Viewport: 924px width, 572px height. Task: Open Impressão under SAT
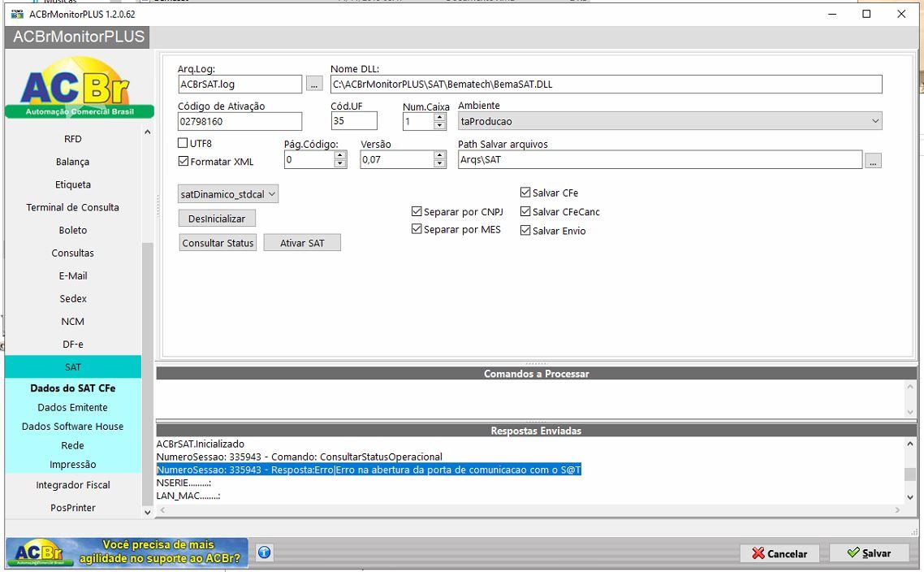pos(73,464)
